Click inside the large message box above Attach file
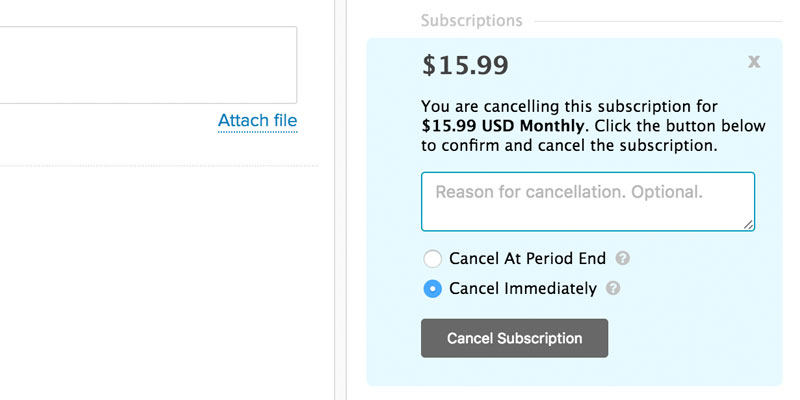The width and height of the screenshot is (800, 400). [148, 65]
